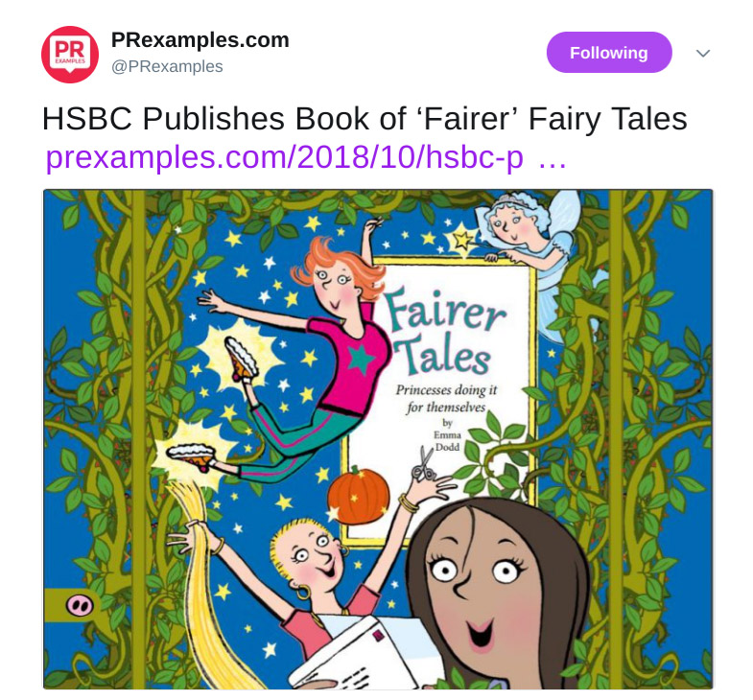Click the orange pumpkin illustration
This screenshot has height=700, width=753.
pos(358,495)
